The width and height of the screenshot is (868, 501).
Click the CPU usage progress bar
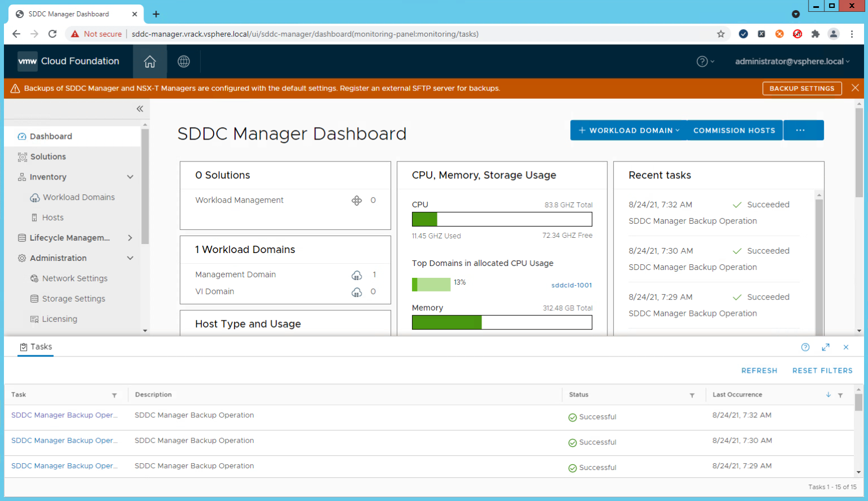click(x=502, y=219)
